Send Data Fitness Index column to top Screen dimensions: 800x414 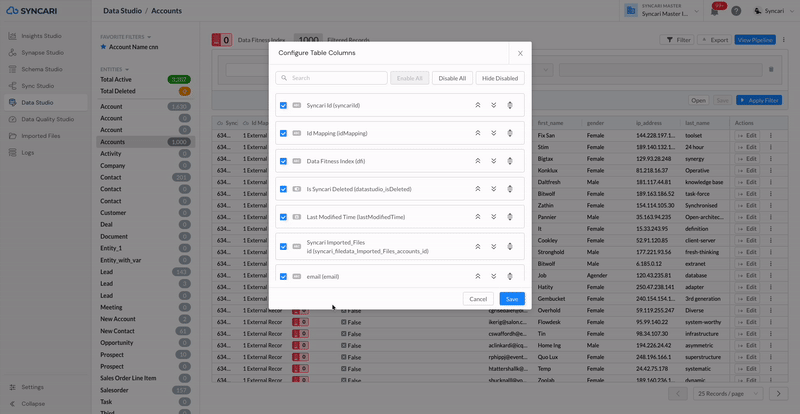pos(478,161)
